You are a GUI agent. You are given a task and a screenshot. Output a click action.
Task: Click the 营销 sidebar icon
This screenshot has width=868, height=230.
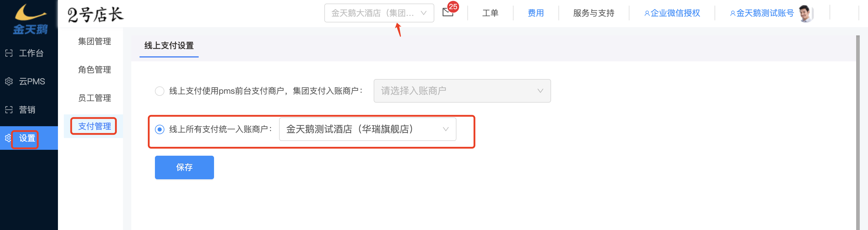[9, 110]
